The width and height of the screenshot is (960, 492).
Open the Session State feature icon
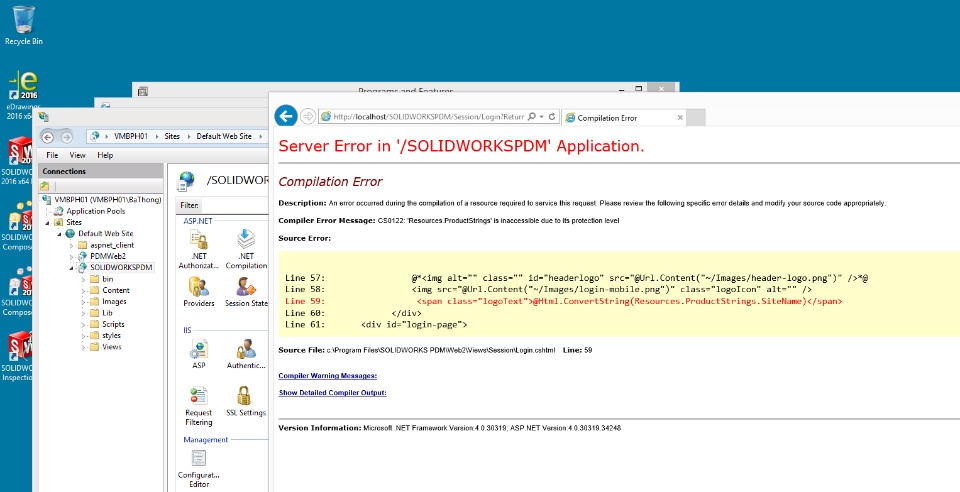246,292
